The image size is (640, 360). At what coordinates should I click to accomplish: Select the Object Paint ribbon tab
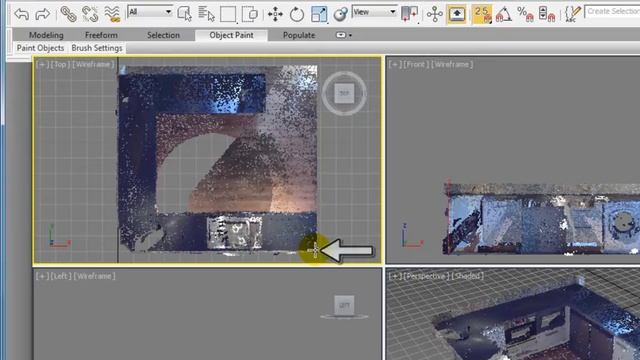pos(231,35)
